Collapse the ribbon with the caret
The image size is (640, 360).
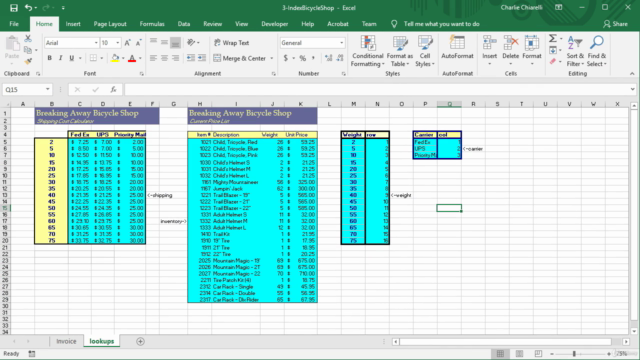point(632,74)
